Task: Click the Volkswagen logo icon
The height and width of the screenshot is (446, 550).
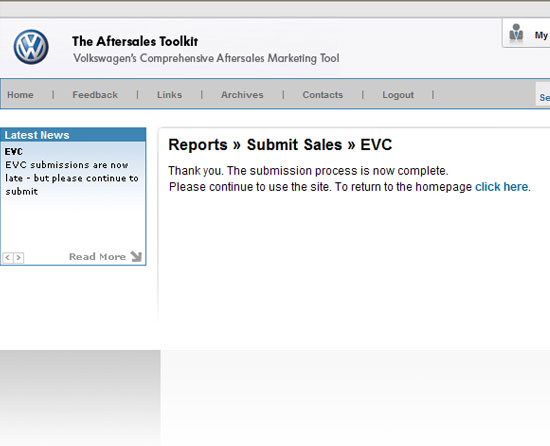Action: coord(31,47)
